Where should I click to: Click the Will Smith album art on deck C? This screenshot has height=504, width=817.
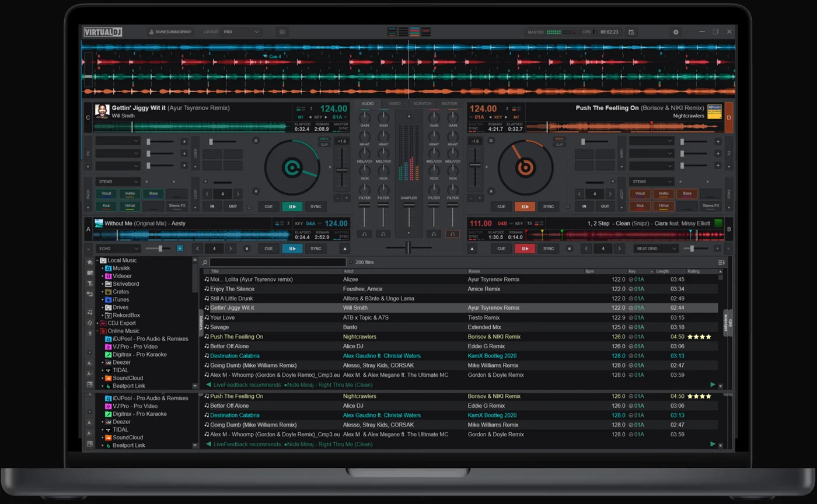coord(102,111)
